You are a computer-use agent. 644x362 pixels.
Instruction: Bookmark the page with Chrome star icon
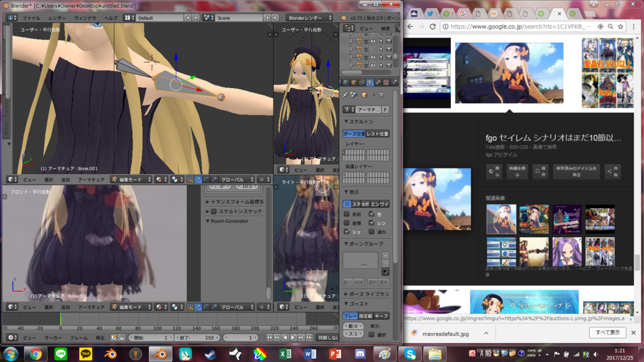tap(621, 26)
